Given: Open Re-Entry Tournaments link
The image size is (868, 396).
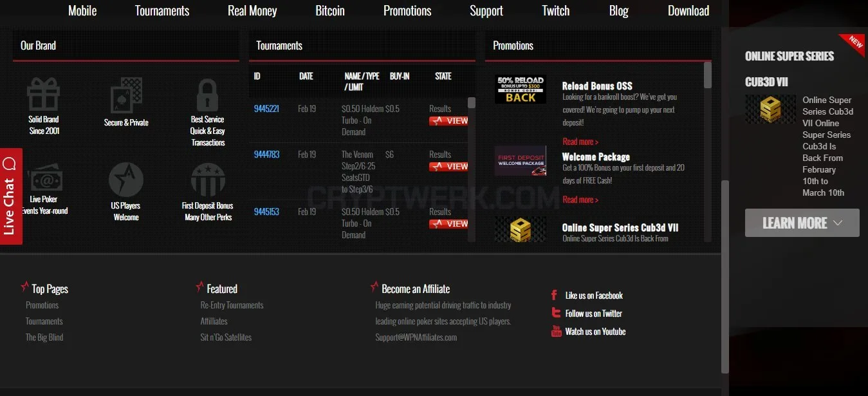Looking at the screenshot, I should point(232,305).
